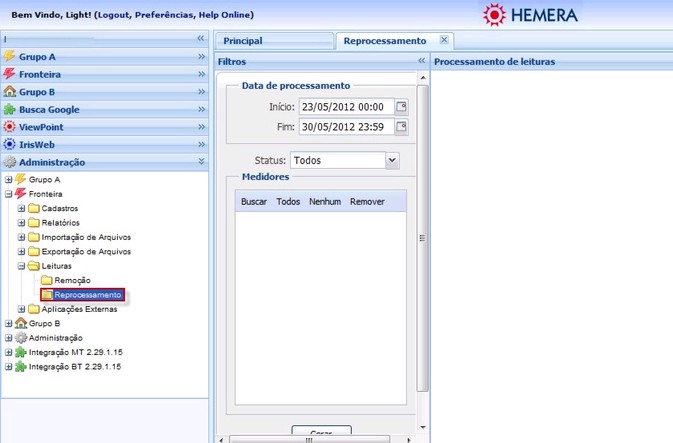Click the Grupo B house icon in accordion
This screenshot has width=673, height=443.
[10, 92]
